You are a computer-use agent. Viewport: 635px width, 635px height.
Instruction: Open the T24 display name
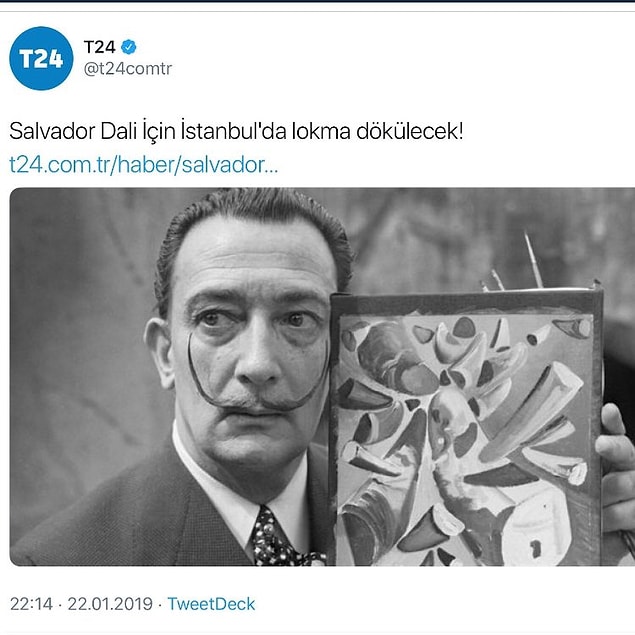tap(100, 47)
